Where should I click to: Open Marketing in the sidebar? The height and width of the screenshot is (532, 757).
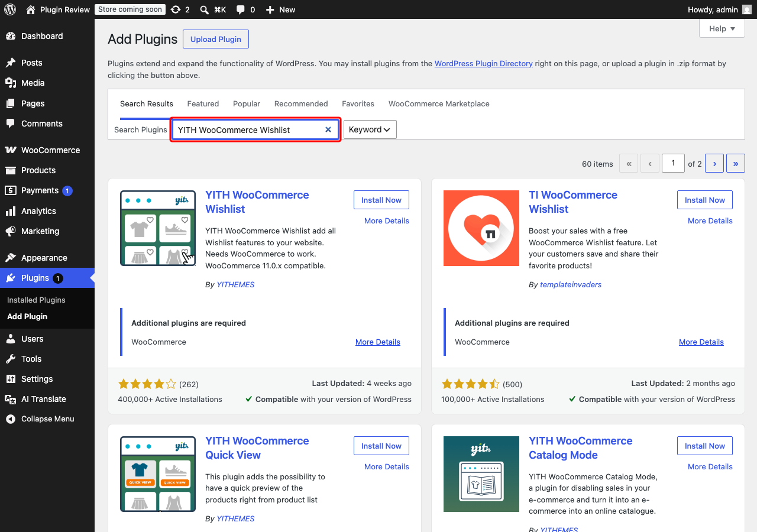[x=47, y=231]
